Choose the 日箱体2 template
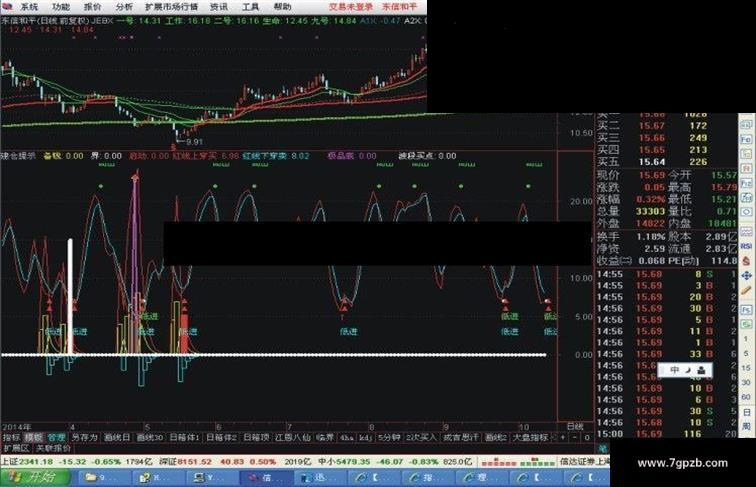This screenshot has width=756, height=487. [x=221, y=437]
